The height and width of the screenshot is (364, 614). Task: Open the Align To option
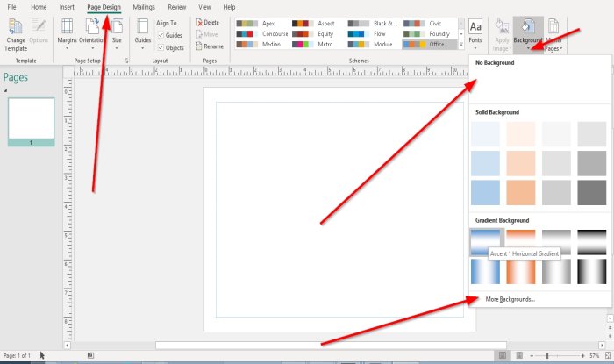[167, 23]
